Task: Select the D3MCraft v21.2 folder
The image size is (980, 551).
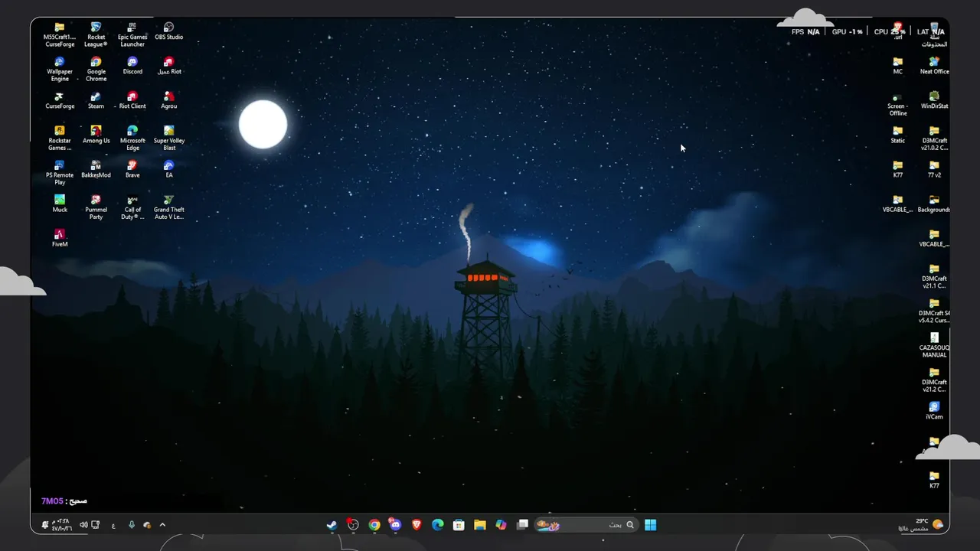Action: [934, 380]
